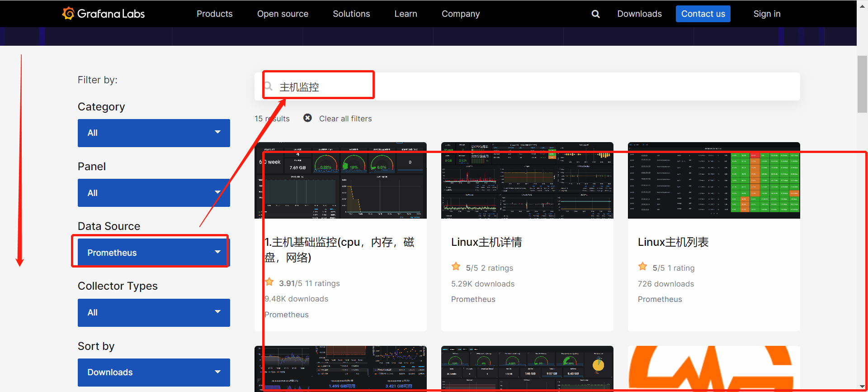
Task: Click the Grafana Labs logo
Action: 104,14
